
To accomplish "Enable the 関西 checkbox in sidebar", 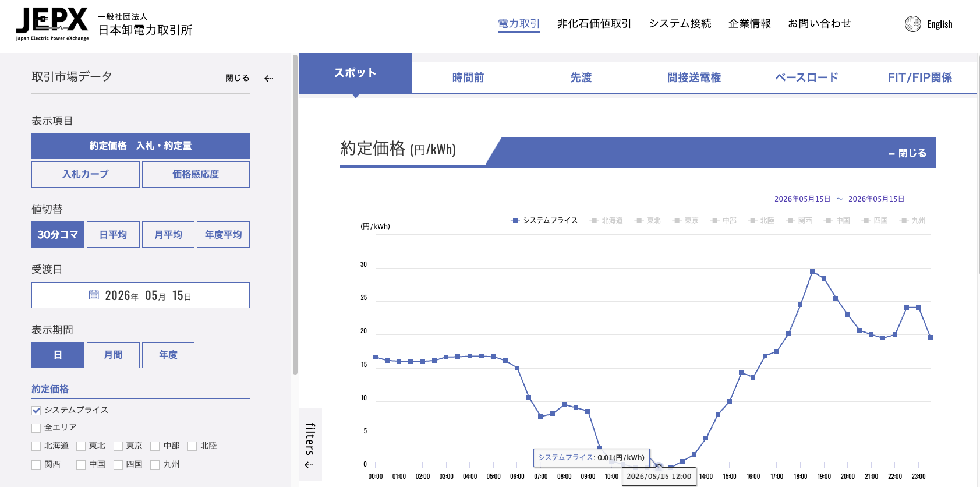I will point(36,465).
